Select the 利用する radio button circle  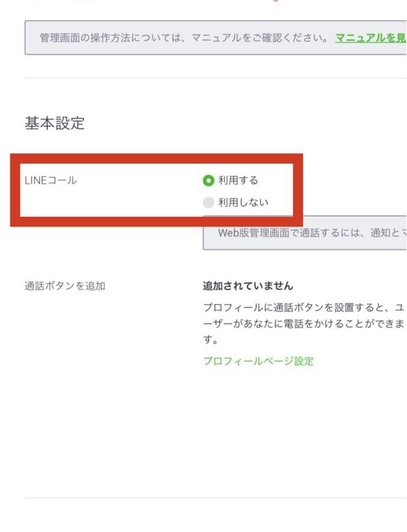[x=208, y=180]
